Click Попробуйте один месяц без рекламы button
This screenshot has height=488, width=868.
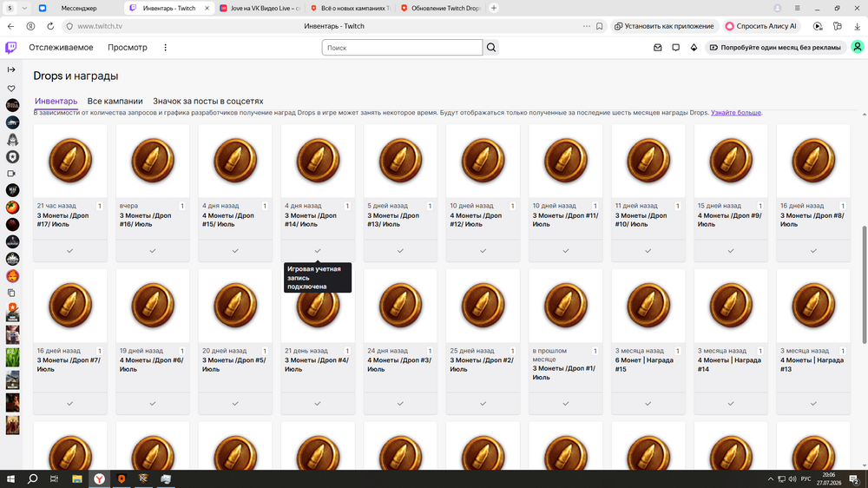point(775,48)
